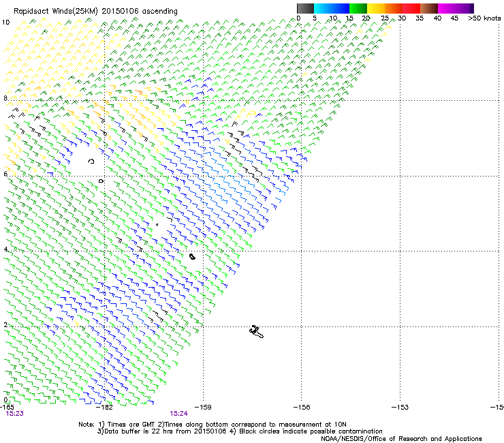504x443 pixels.
Task: Click the small island outline at 6N, -162
Action: 101,181
